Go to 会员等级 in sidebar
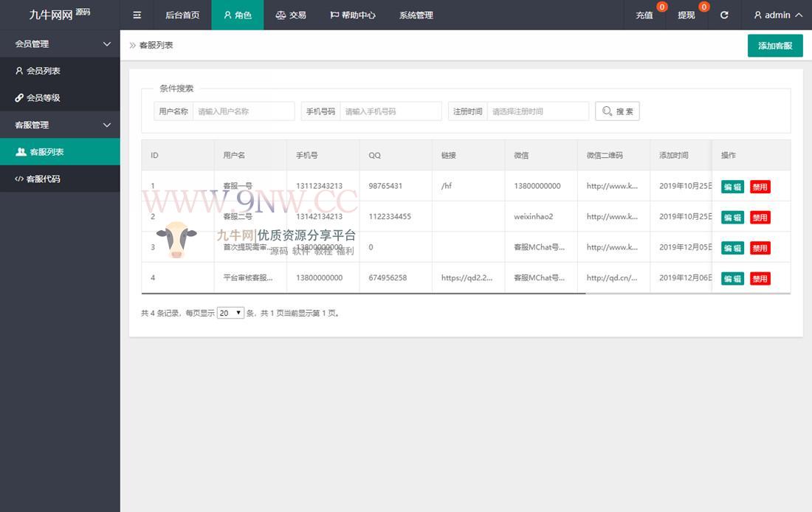Image resolution: width=812 pixels, height=512 pixels. click(x=60, y=98)
